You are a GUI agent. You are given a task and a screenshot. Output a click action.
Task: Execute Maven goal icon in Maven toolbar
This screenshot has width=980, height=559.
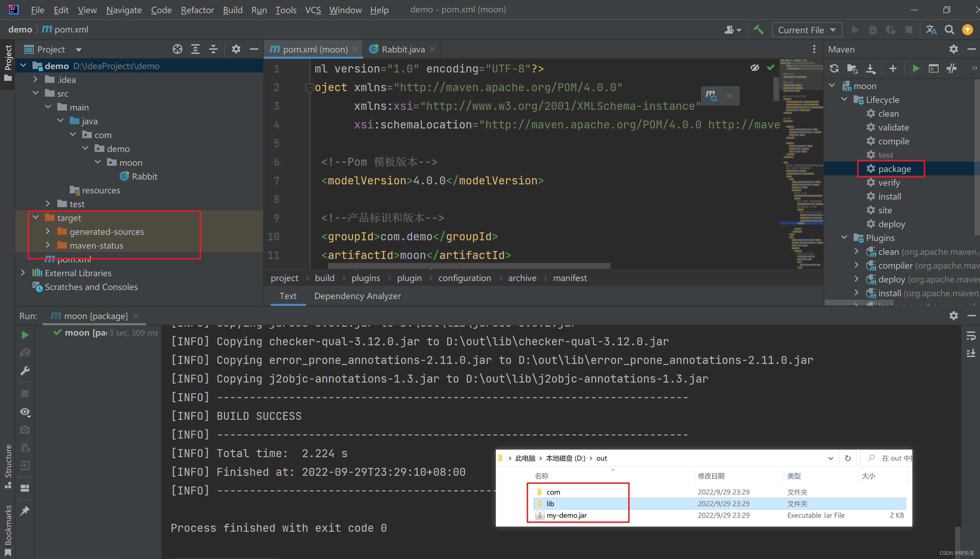click(x=933, y=69)
